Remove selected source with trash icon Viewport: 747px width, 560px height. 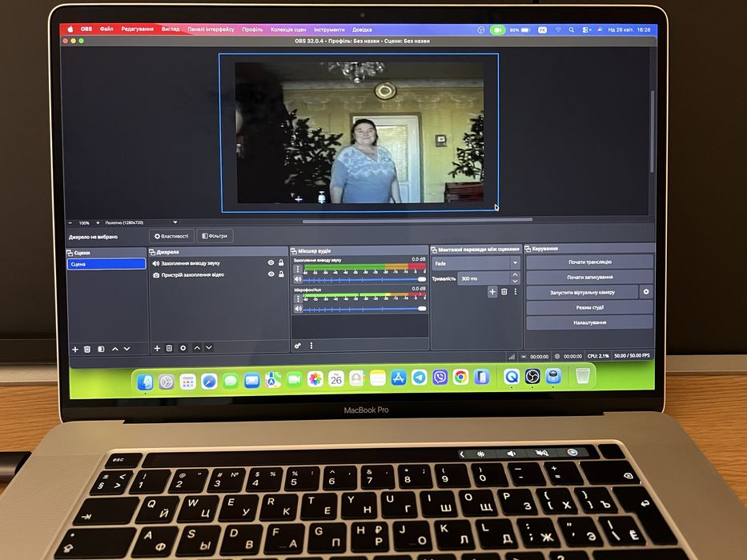pos(169,348)
